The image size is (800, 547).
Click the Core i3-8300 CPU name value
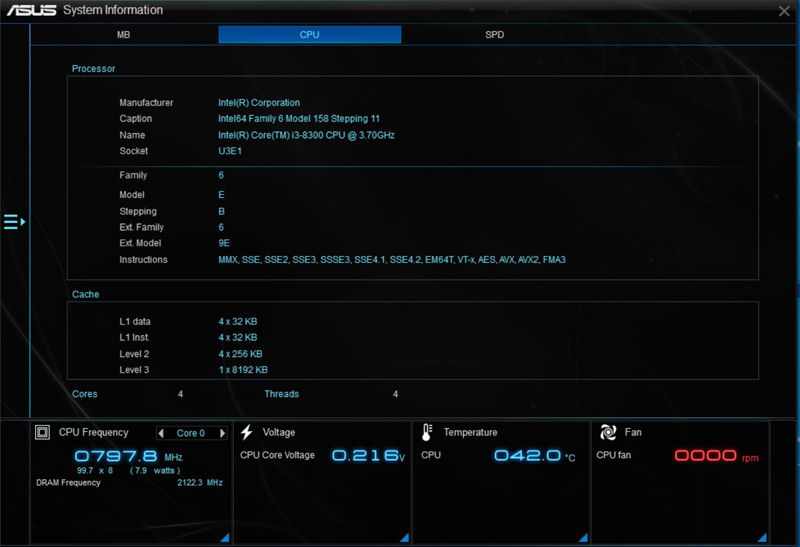[x=306, y=135]
